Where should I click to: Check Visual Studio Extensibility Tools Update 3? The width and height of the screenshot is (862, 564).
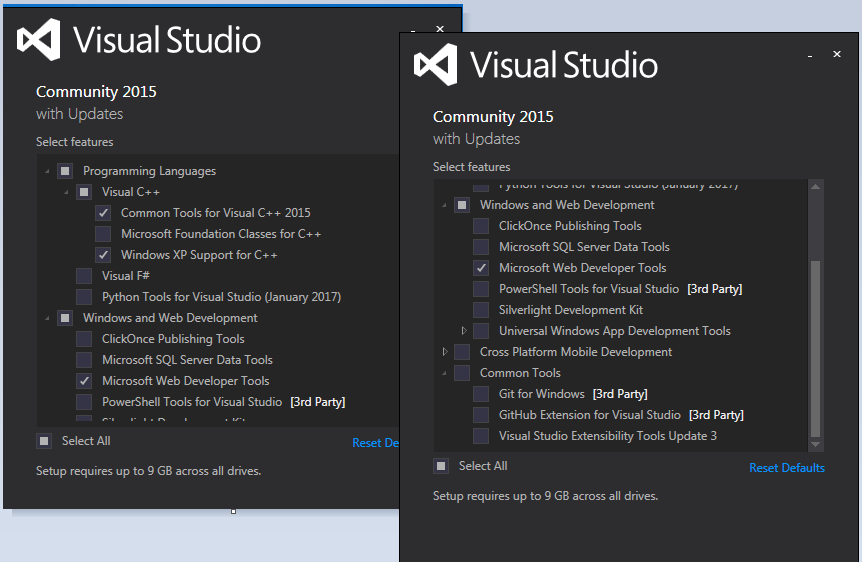point(481,436)
